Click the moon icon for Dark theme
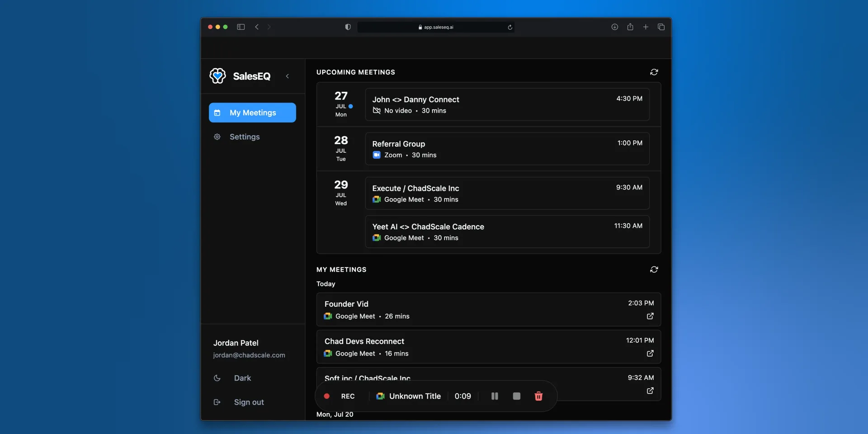The width and height of the screenshot is (868, 434). tap(217, 378)
